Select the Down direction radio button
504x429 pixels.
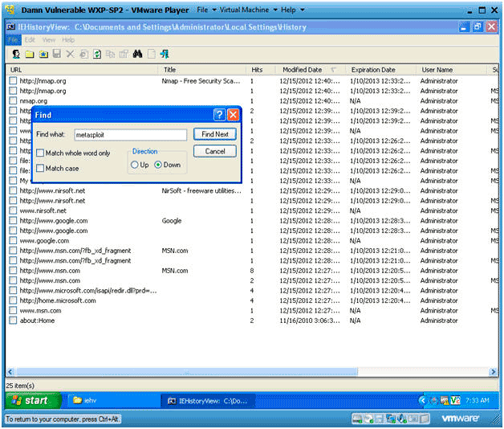coord(158,165)
